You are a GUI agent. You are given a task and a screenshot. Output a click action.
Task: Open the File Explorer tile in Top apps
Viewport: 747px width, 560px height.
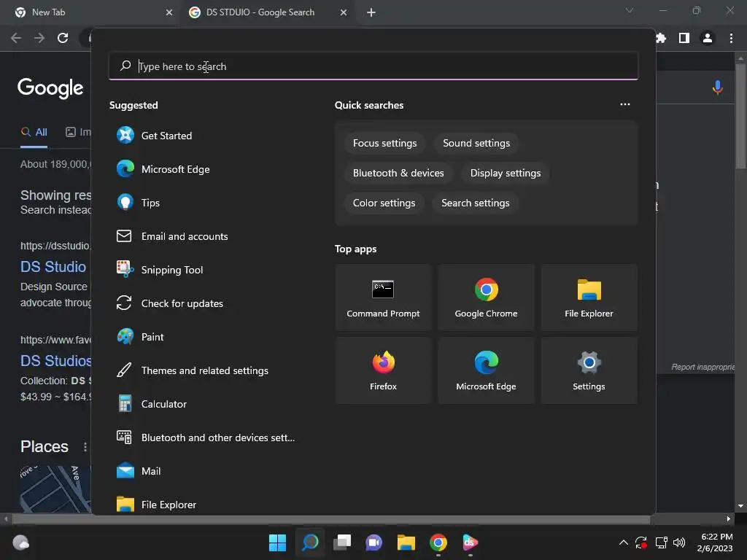589,297
